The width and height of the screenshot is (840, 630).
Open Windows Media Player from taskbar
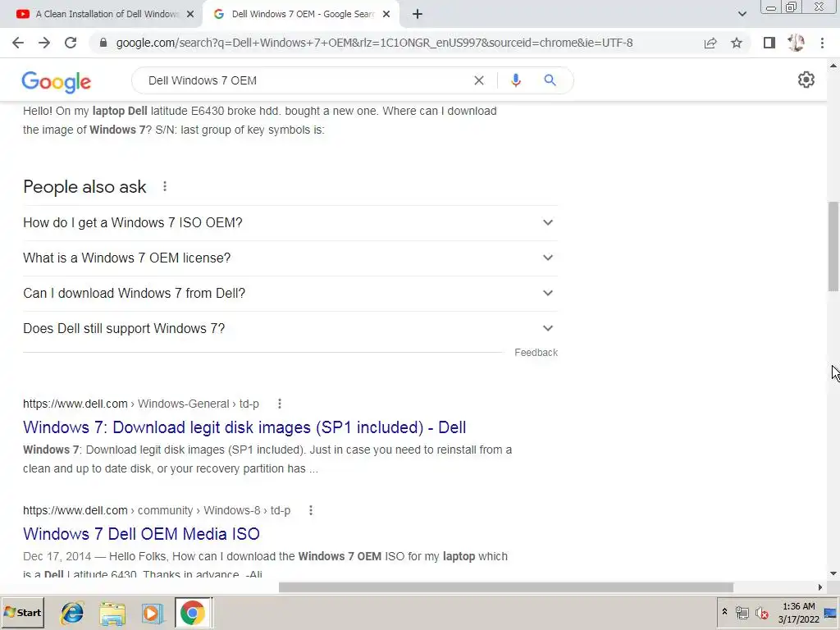coord(153,613)
